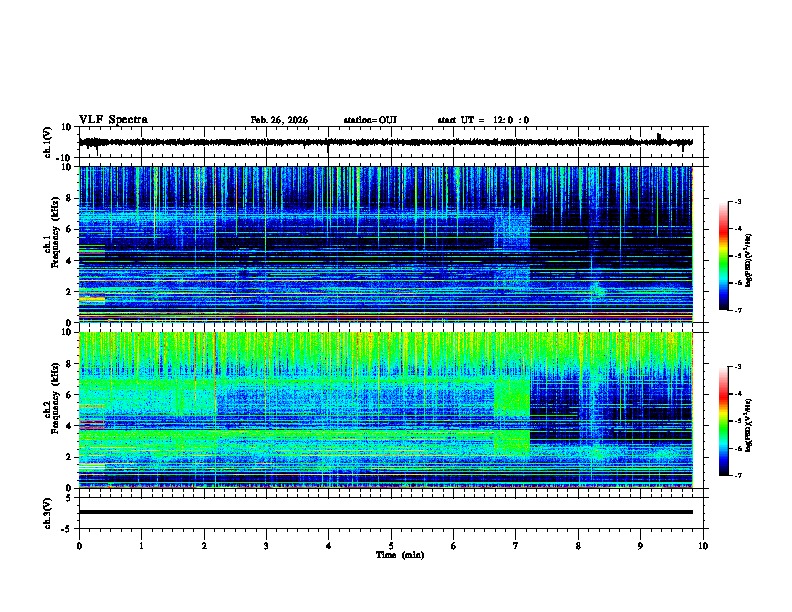Viewport: 792px width, 612px height.
Task: Click the "ch.1(V)" waveform axis label
Action: coord(48,142)
